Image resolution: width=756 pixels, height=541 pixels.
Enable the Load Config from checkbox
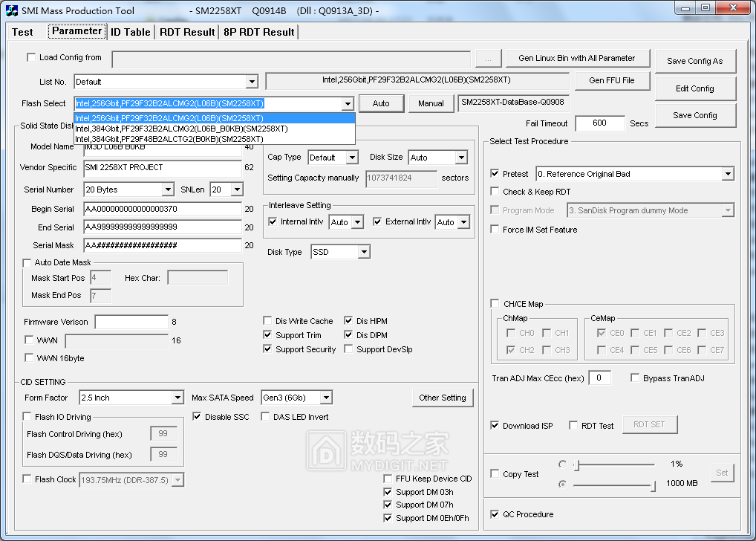31,57
